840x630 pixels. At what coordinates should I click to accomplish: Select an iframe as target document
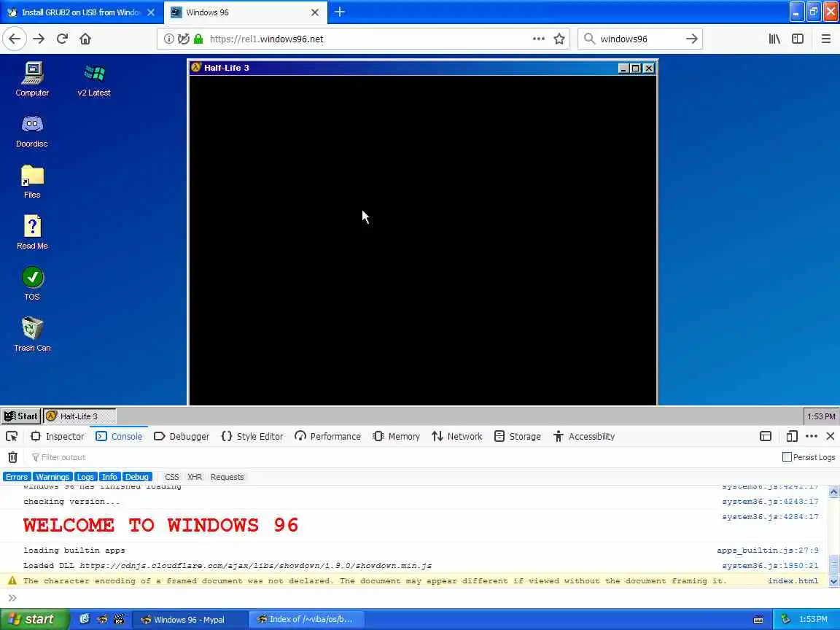[x=766, y=436]
